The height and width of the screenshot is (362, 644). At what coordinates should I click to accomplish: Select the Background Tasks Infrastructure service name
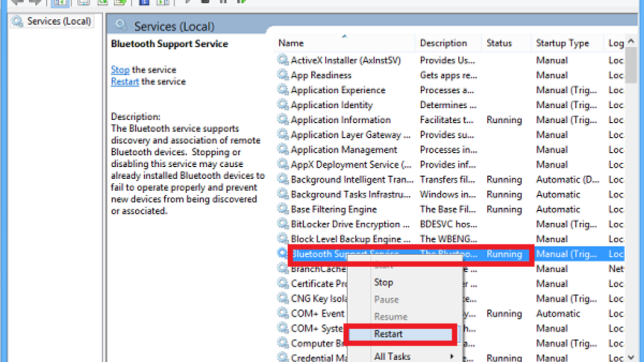352,194
